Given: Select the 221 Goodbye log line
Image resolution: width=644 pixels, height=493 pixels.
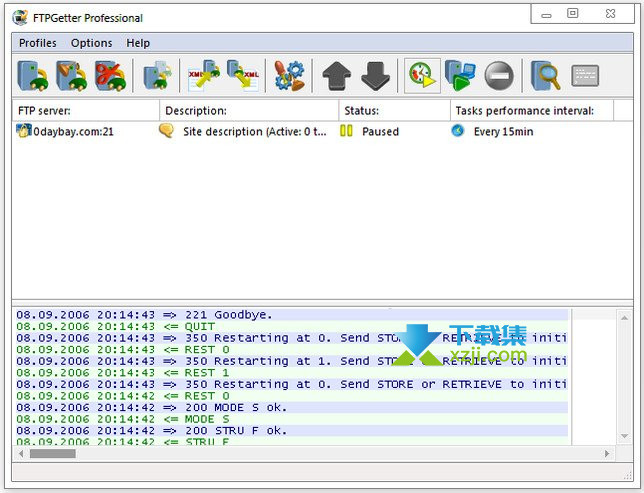Looking at the screenshot, I should 292,315.
